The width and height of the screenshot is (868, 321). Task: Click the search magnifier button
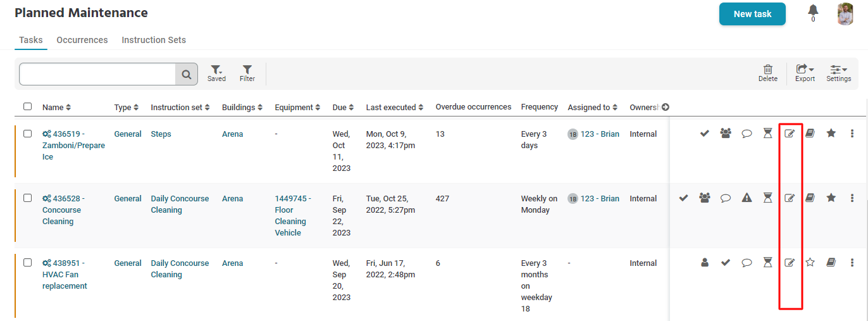[187, 74]
